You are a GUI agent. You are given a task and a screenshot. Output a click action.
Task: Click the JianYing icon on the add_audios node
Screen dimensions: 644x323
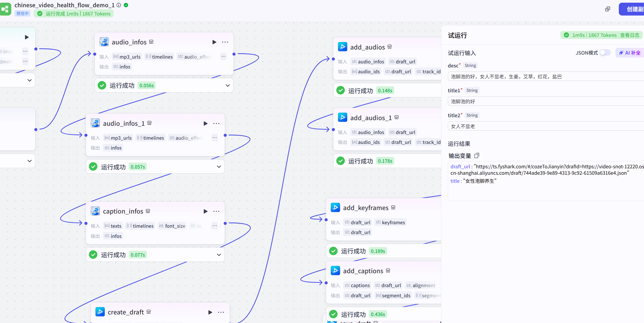[x=343, y=47]
